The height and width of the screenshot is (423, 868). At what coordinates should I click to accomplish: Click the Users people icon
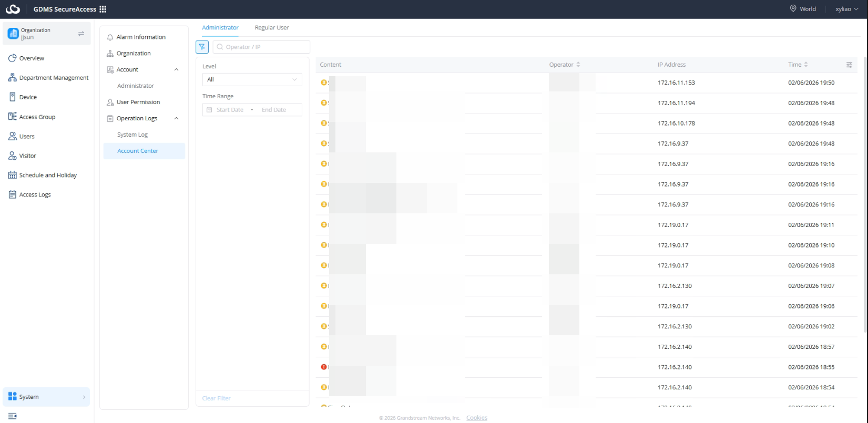12,136
